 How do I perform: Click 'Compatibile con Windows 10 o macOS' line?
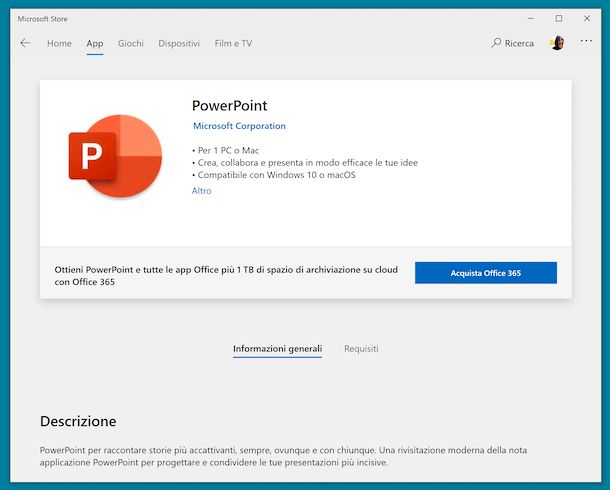[x=274, y=175]
